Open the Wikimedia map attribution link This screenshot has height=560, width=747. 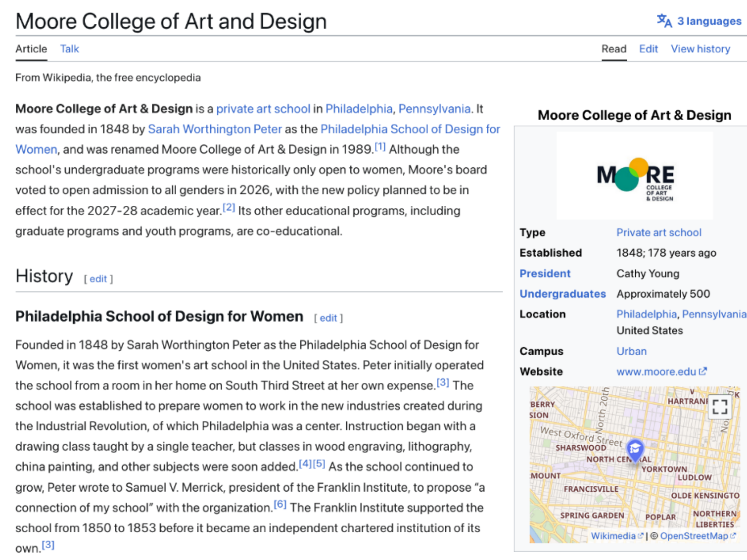click(x=613, y=536)
